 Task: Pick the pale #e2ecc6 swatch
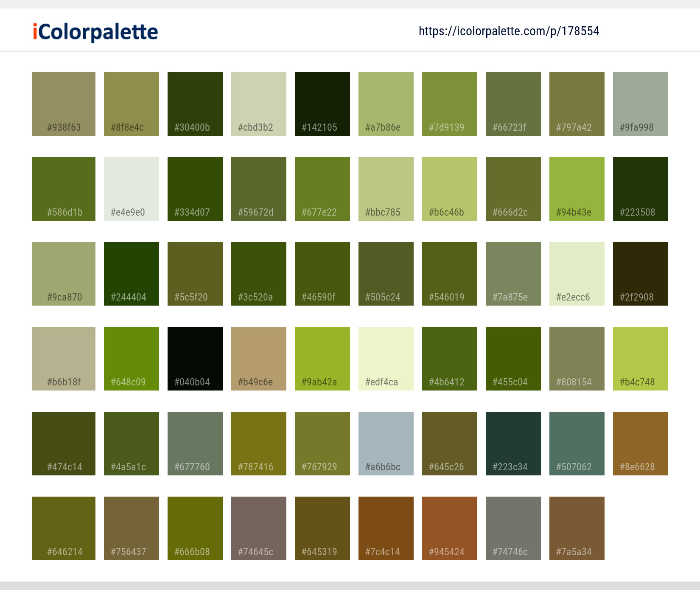(577, 274)
